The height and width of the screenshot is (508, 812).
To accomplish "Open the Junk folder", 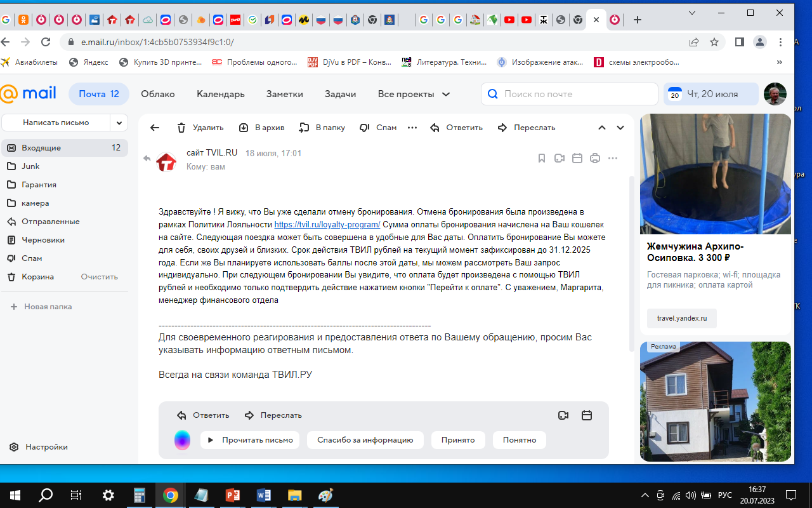I will tap(64, 166).
